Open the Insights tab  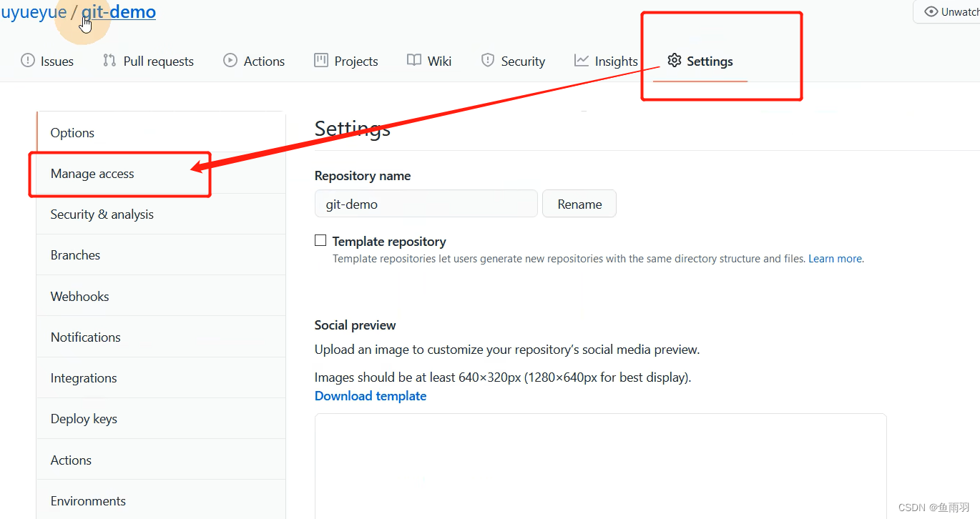click(x=606, y=61)
